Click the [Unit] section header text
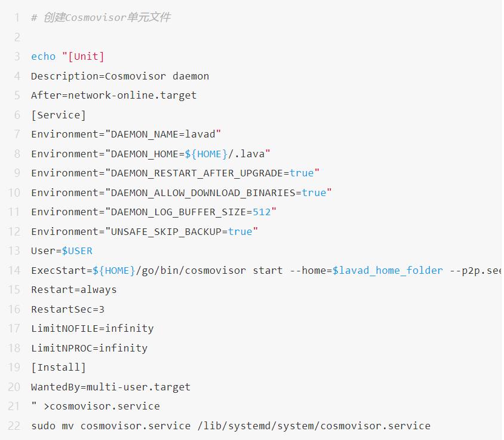 (x=87, y=56)
